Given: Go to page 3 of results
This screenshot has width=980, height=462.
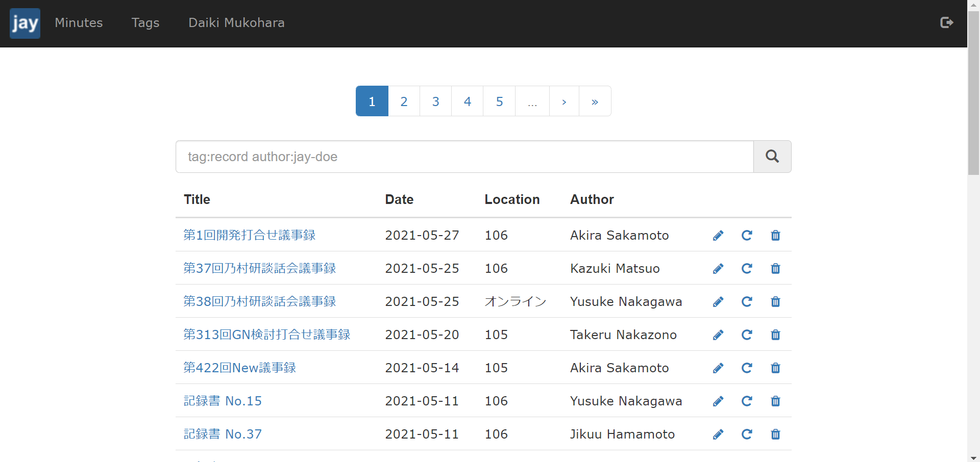Looking at the screenshot, I should (x=435, y=101).
